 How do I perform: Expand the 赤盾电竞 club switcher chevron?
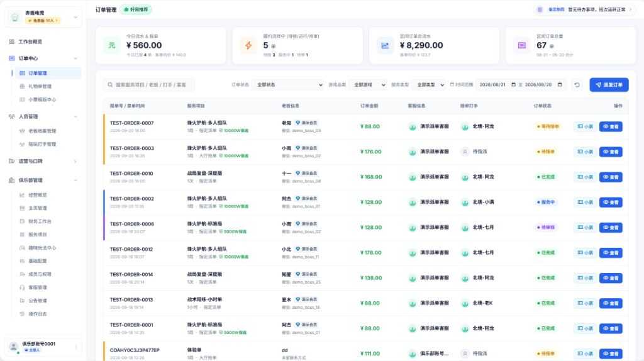coord(75,17)
